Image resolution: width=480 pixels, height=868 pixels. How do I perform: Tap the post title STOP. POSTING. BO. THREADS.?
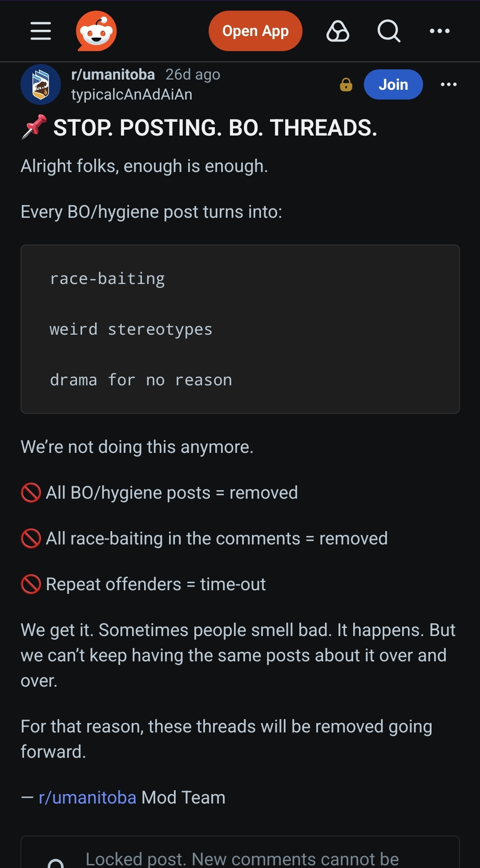[215, 128]
